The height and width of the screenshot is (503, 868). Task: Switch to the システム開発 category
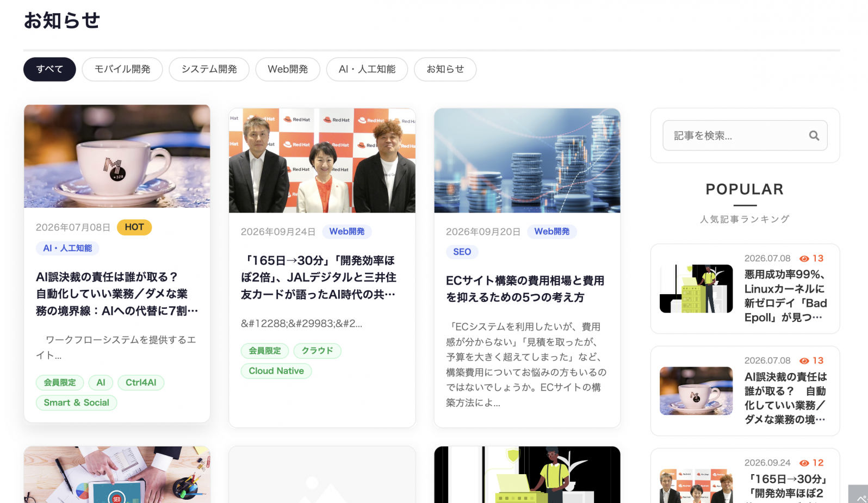[209, 69]
